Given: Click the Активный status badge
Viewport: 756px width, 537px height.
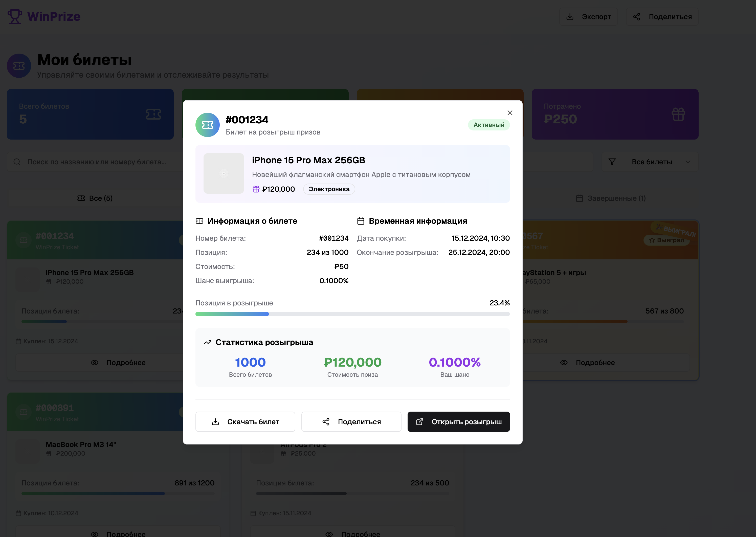Looking at the screenshot, I should point(488,125).
